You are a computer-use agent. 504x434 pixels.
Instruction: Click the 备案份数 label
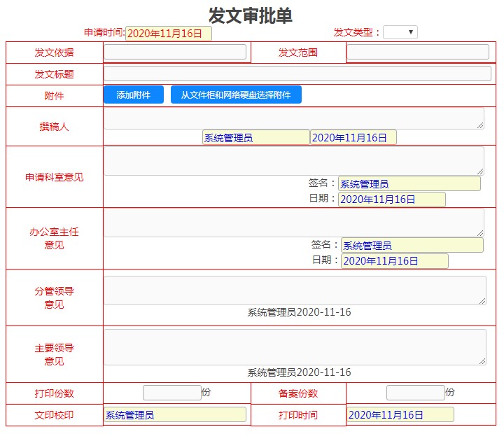click(298, 393)
